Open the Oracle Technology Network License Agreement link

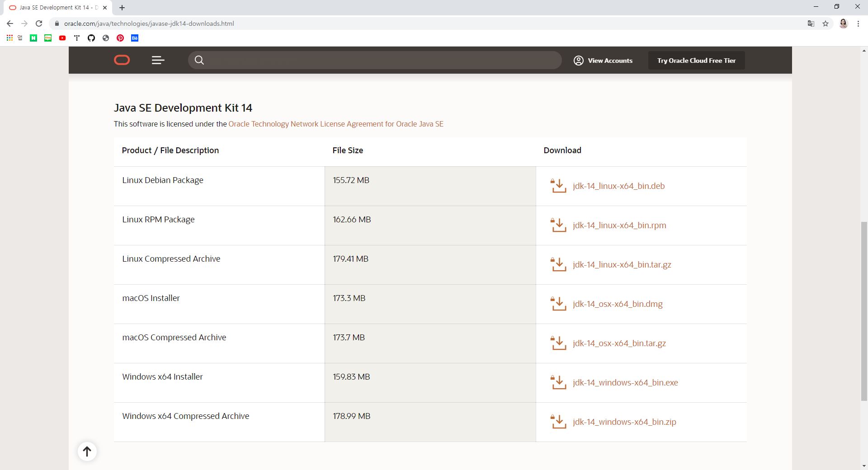336,124
